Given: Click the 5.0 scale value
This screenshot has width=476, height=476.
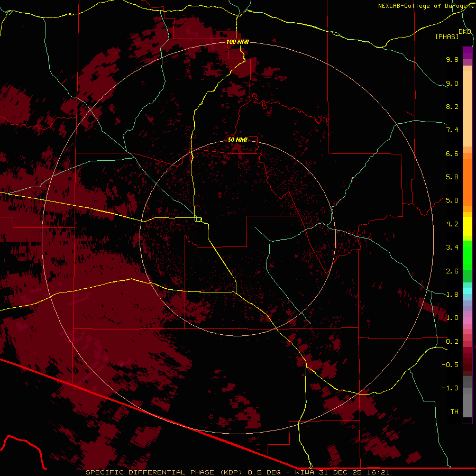Looking at the screenshot, I should pyautogui.click(x=452, y=200).
